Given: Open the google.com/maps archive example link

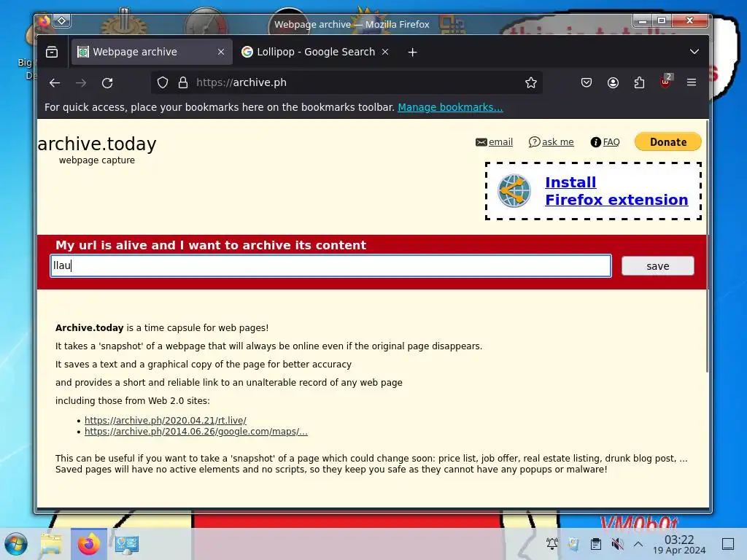Looking at the screenshot, I should click(x=196, y=432).
